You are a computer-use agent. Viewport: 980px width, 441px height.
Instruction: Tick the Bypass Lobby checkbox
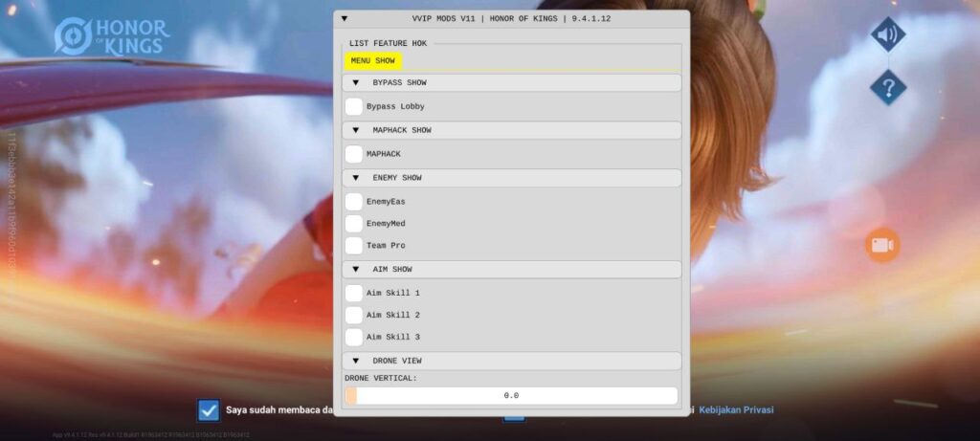354,106
